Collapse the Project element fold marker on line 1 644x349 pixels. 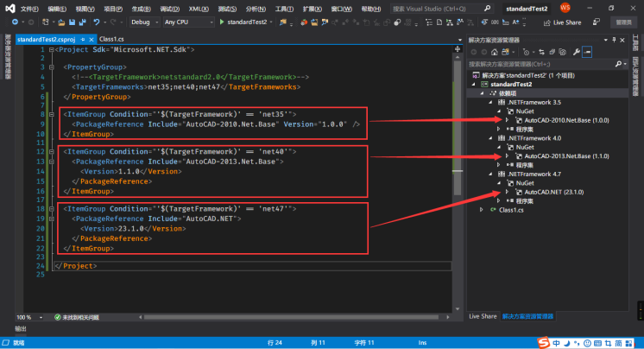point(54,50)
